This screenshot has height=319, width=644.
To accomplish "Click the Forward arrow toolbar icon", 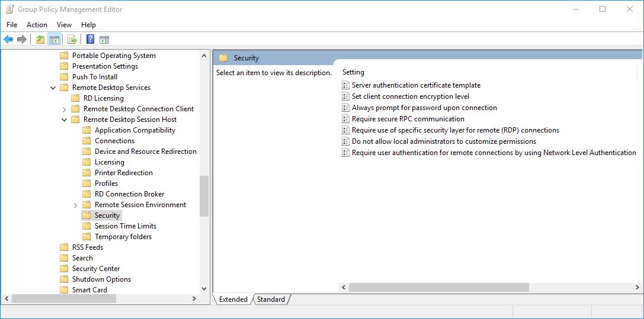I will tap(22, 40).
